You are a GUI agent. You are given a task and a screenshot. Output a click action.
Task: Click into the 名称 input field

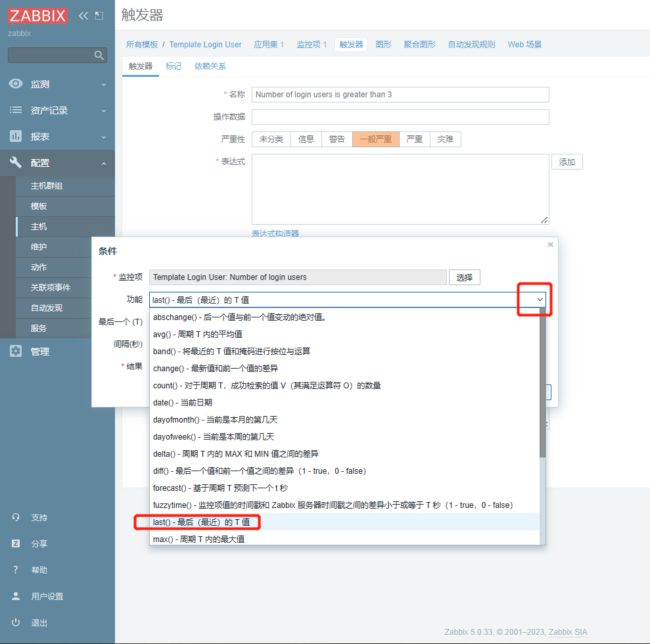click(400, 95)
